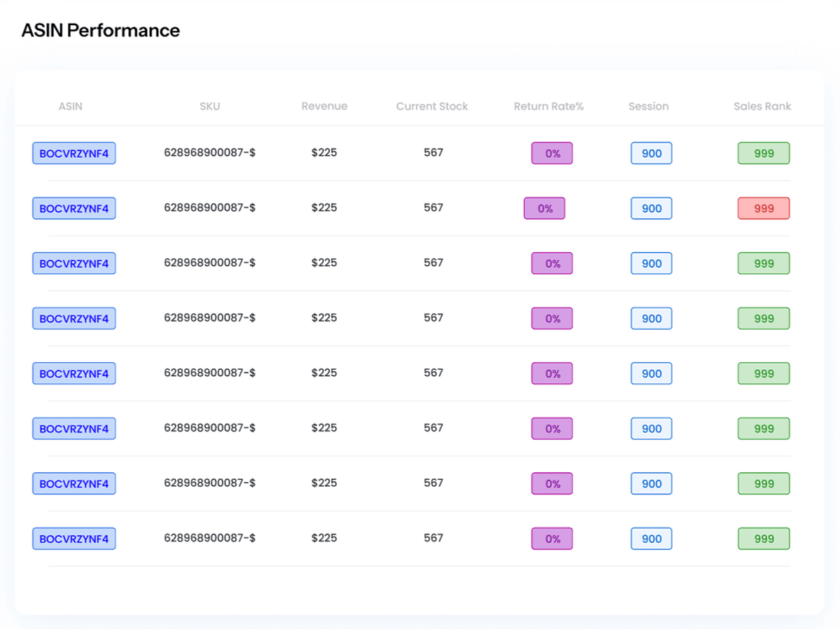Select the Revenue column header
The height and width of the screenshot is (629, 840).
coord(324,106)
